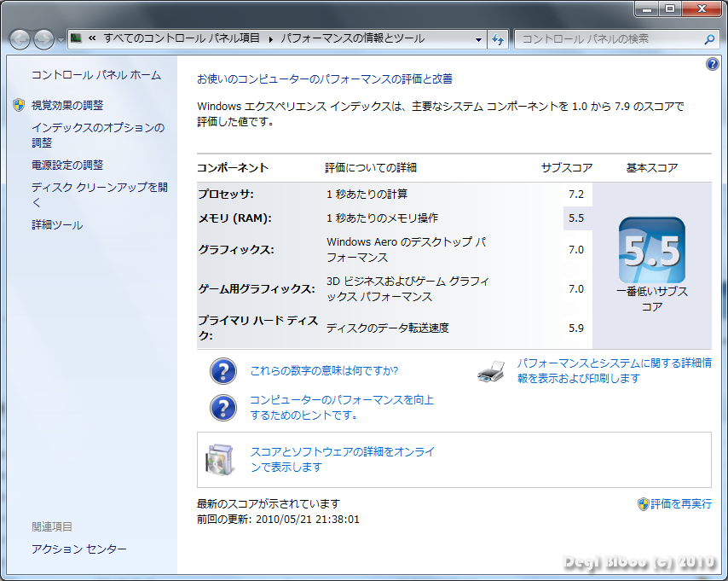
Task: Select the メモリ (RAM) subscore 5.5
Action: (576, 218)
